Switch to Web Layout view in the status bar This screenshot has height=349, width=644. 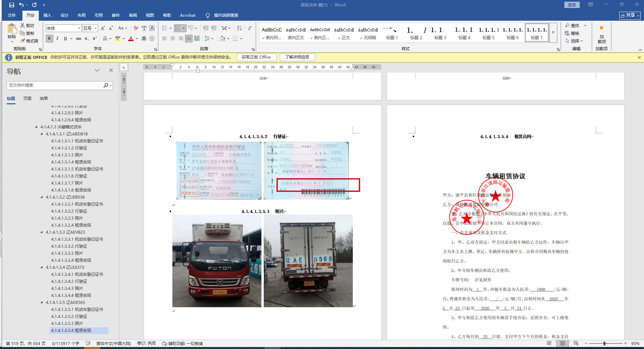(576, 343)
